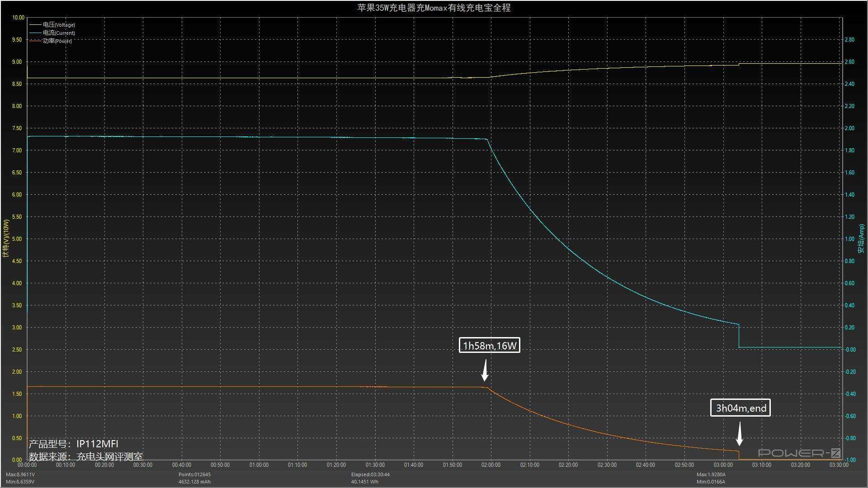
Task: Select the Max:1.9280A status value
Action: (x=711, y=474)
